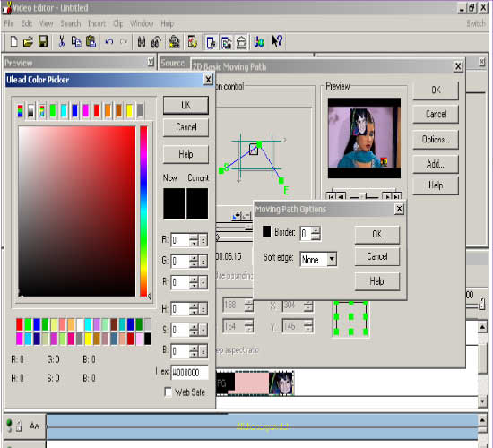
Task: Click the Paste clipboard icon
Action: tap(91, 41)
